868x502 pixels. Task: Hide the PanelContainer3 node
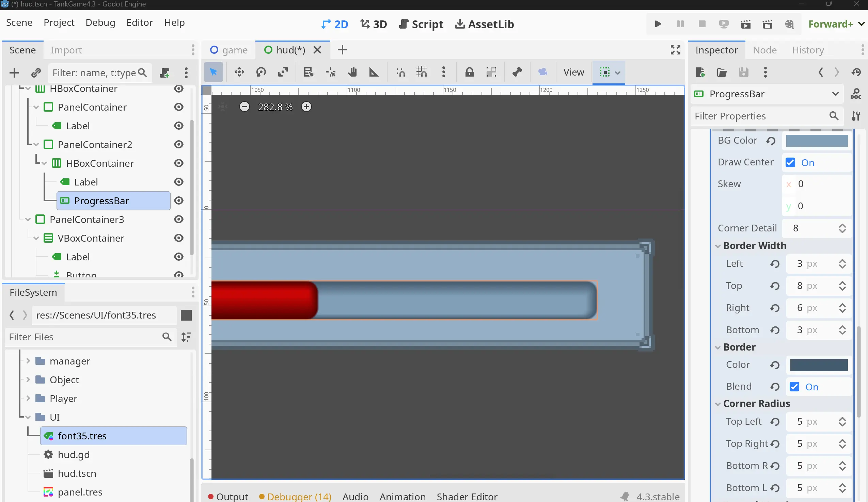(x=178, y=219)
